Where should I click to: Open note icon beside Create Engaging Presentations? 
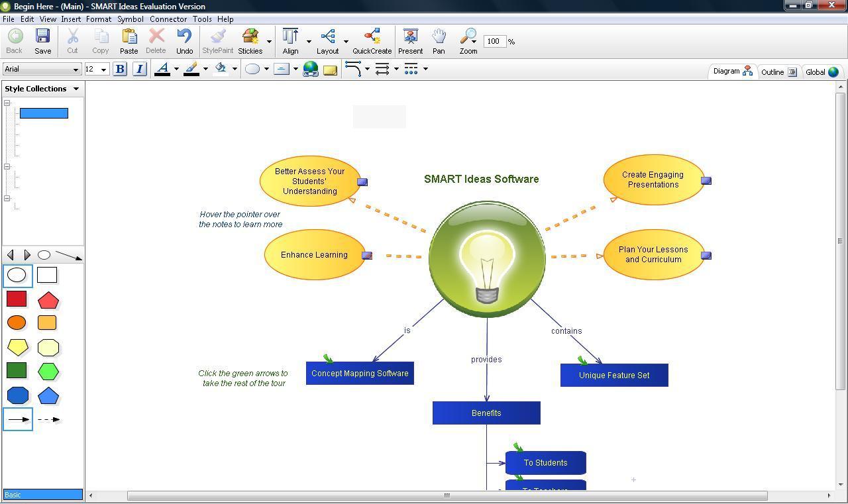tap(706, 181)
